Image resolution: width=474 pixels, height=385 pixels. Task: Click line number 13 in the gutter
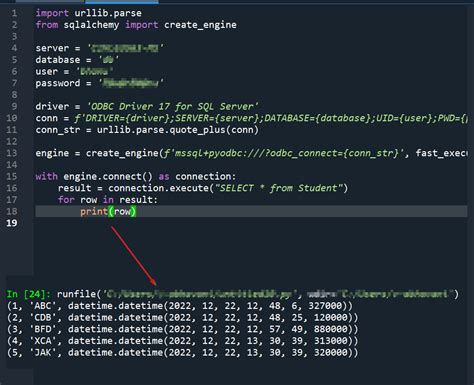coord(12,153)
